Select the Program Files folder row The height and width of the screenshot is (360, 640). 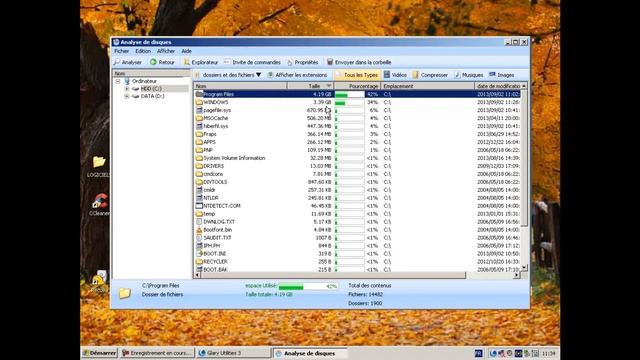click(358, 94)
